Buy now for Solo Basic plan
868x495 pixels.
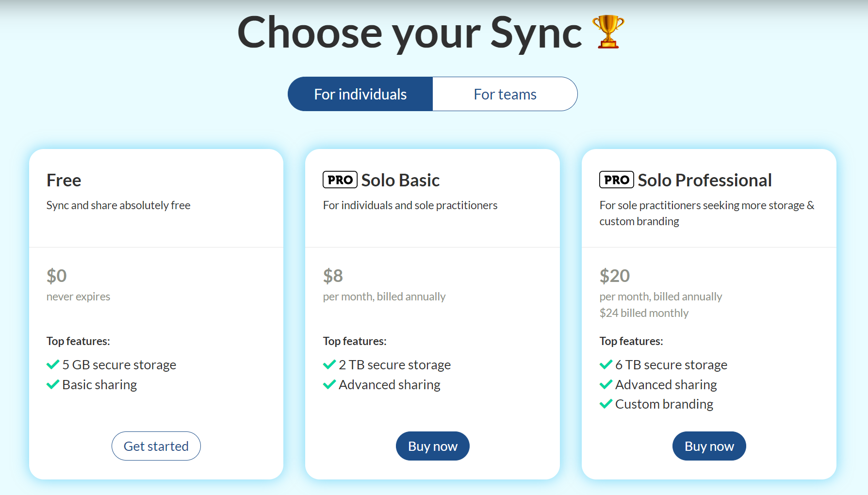[x=433, y=446]
